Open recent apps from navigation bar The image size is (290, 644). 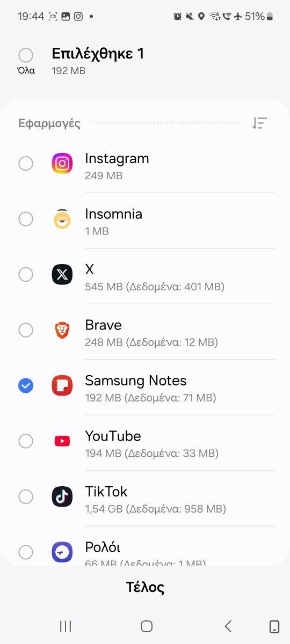(x=66, y=626)
